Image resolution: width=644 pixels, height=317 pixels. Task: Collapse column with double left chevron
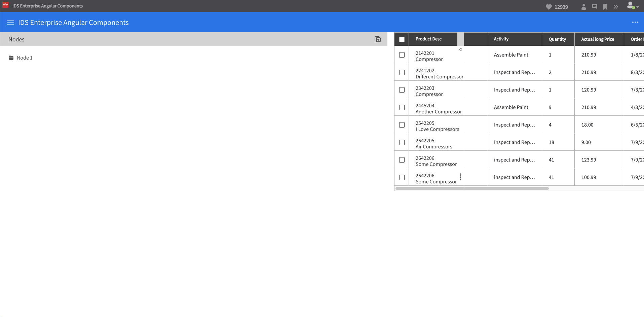[461, 49]
